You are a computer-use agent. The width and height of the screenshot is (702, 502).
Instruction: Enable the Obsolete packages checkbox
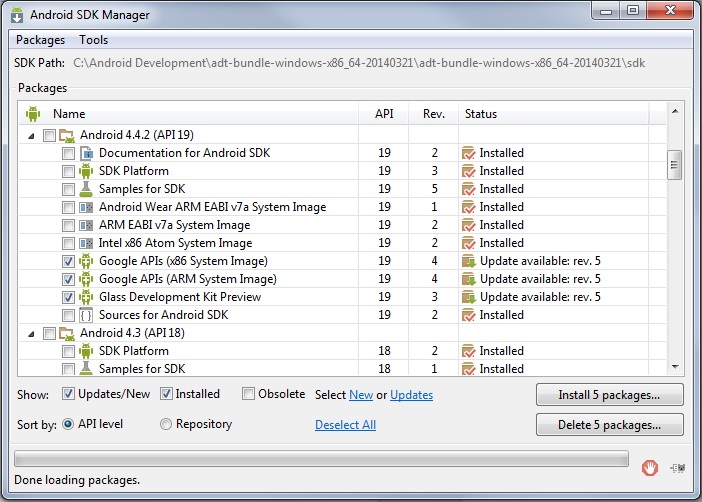tap(248, 394)
